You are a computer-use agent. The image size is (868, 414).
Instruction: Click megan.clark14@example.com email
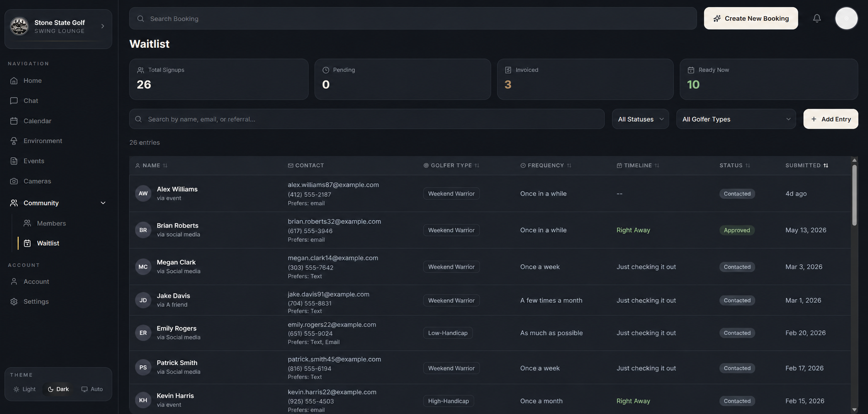point(333,258)
